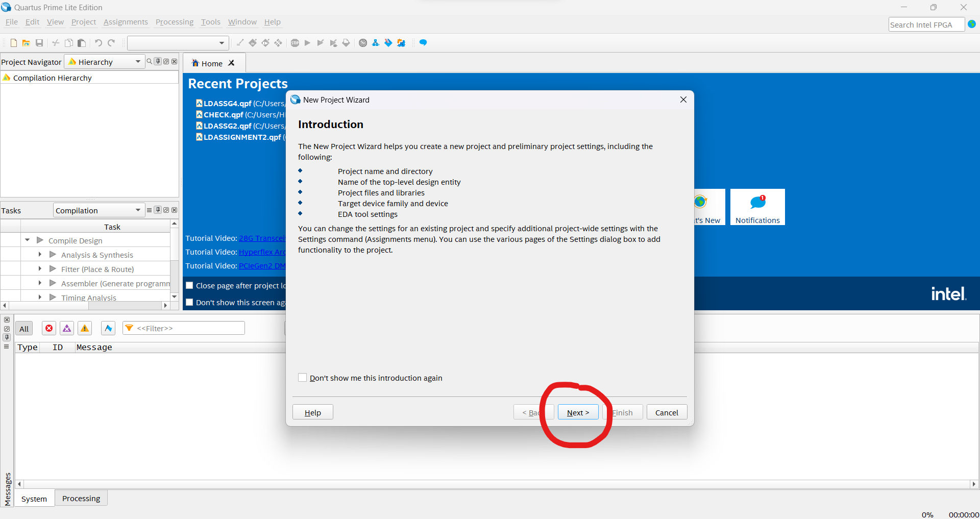Toggle the All messages filter button
The image size is (980, 519).
pos(24,329)
